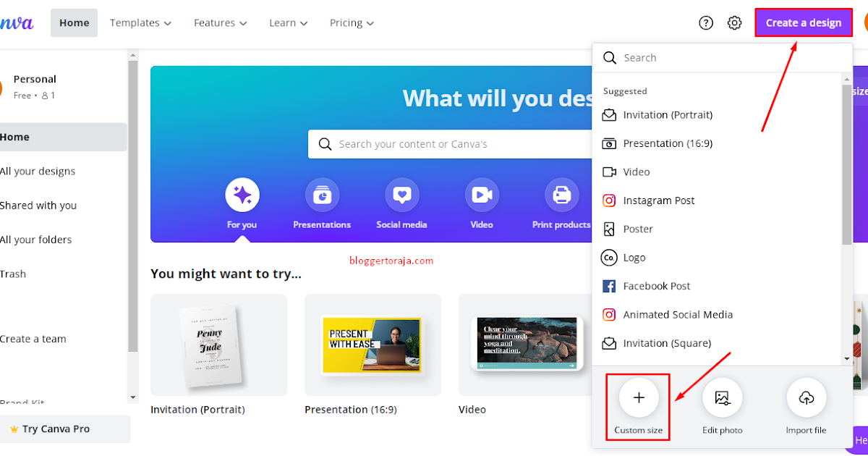868x456 pixels.
Task: Click the Custom size plus icon
Action: [x=639, y=397]
